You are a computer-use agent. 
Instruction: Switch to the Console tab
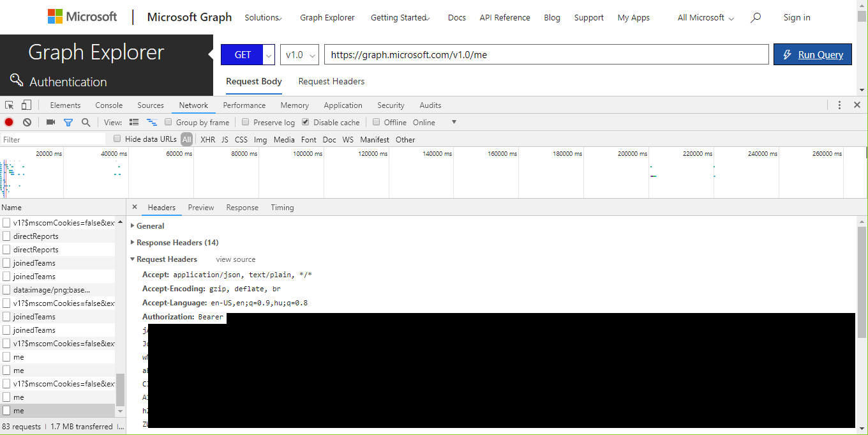point(109,105)
